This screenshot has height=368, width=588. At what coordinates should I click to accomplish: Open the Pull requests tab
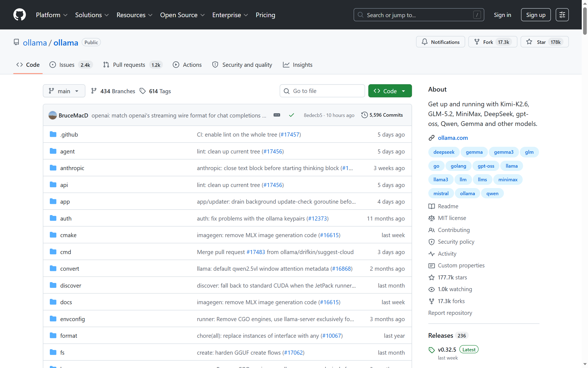pos(133,65)
